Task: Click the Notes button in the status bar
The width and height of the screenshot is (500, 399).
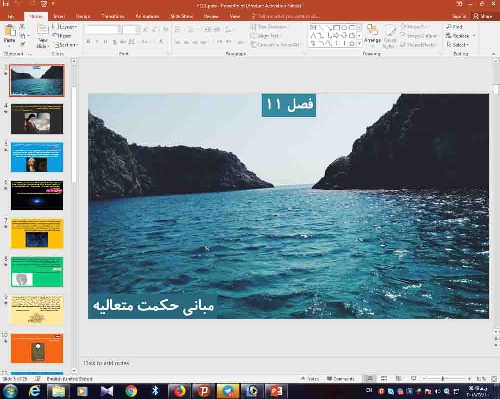Action: coord(310,379)
